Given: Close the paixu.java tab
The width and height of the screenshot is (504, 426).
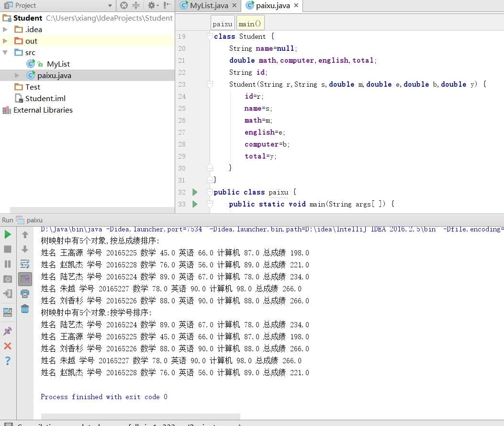Looking at the screenshot, I should (296, 6).
